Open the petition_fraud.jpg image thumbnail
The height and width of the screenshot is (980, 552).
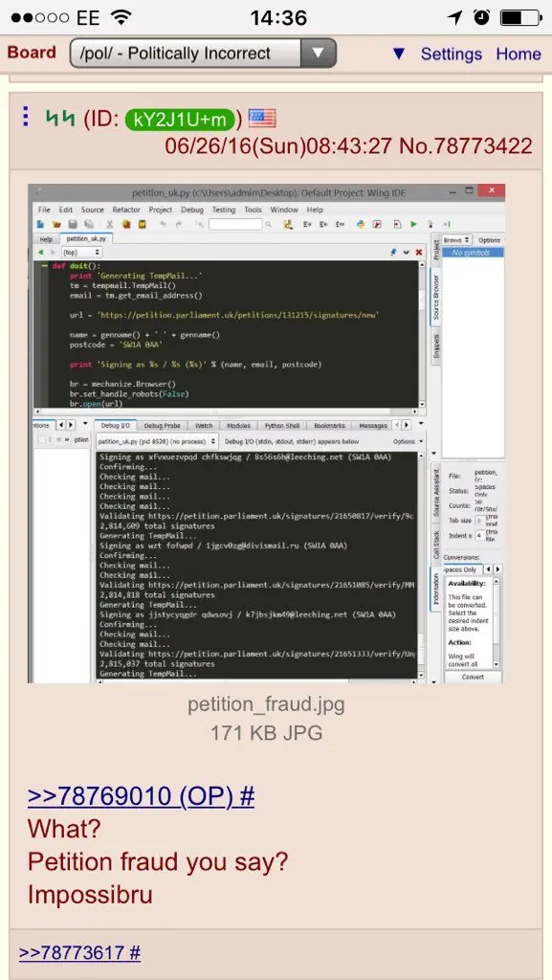pos(267,434)
